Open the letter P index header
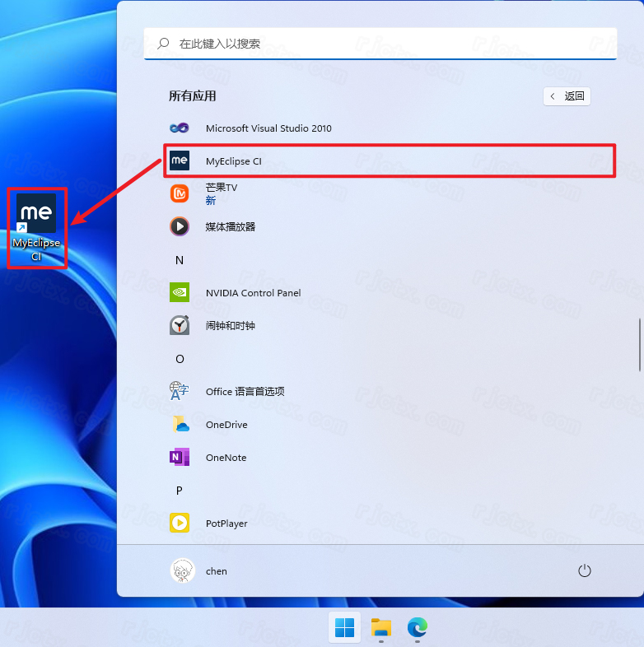The width and height of the screenshot is (644, 647). coord(180,491)
